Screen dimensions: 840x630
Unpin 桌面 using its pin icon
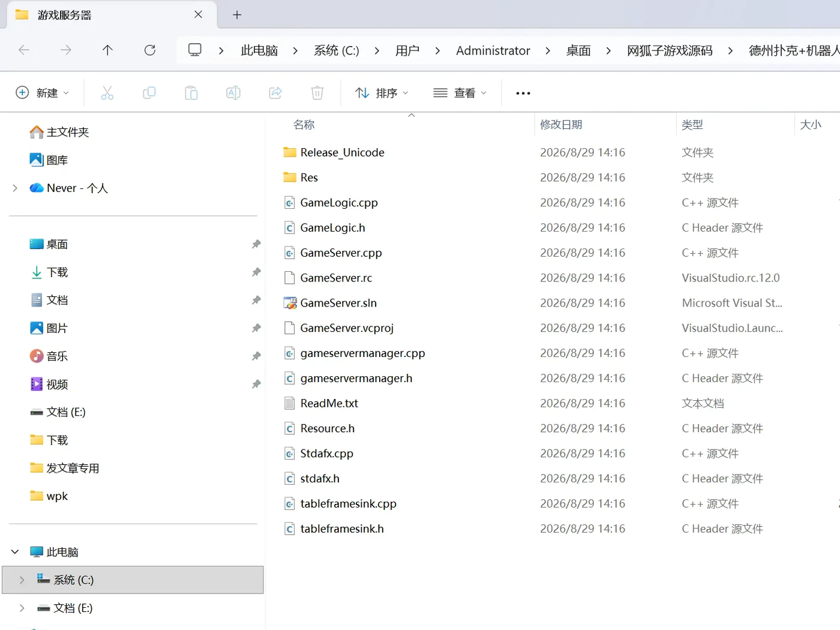click(x=256, y=244)
